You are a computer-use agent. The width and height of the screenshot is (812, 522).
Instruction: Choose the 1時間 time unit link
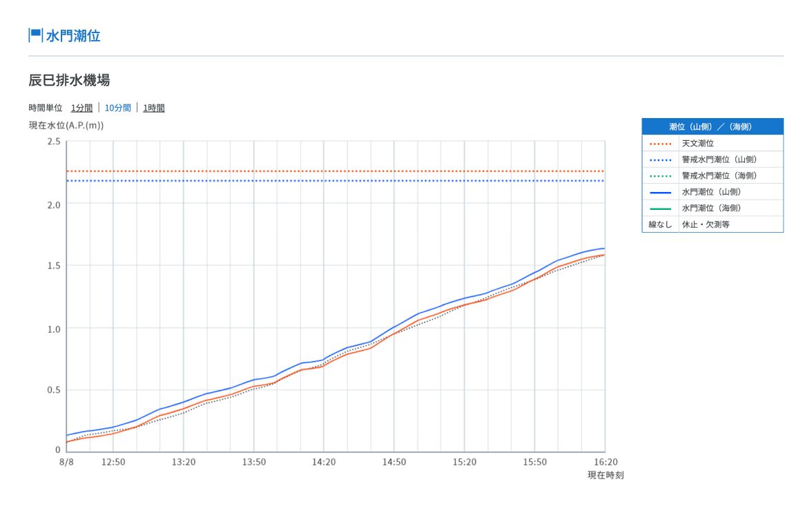coord(154,108)
